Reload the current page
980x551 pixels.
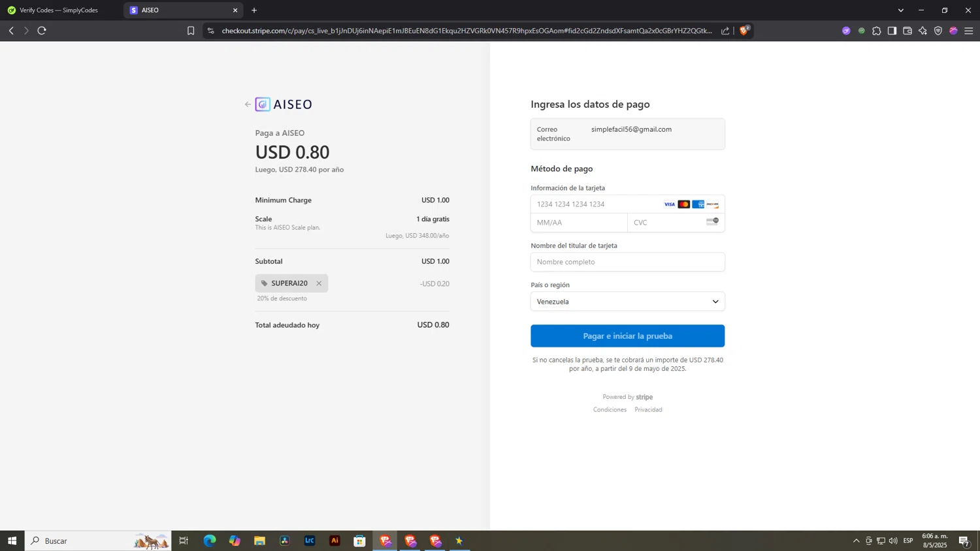click(x=42, y=31)
